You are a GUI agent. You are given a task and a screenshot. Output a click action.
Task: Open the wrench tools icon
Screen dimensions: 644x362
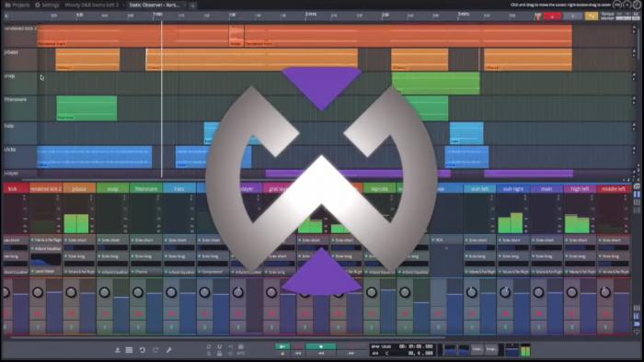pos(168,350)
